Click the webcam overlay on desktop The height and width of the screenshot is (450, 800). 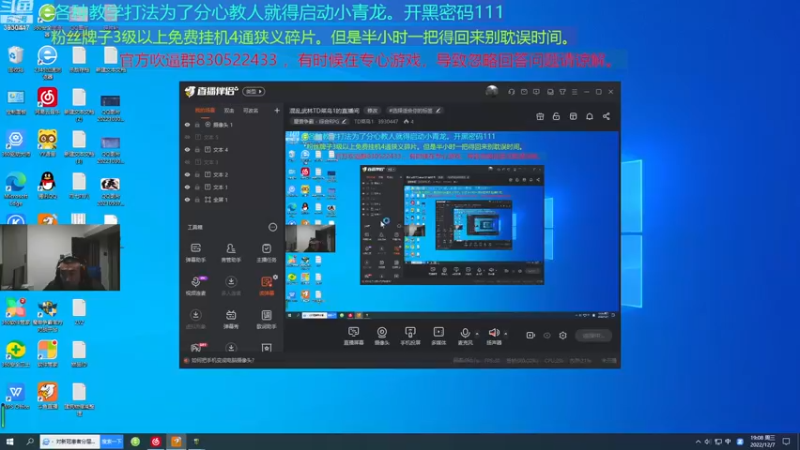pyautogui.click(x=60, y=258)
